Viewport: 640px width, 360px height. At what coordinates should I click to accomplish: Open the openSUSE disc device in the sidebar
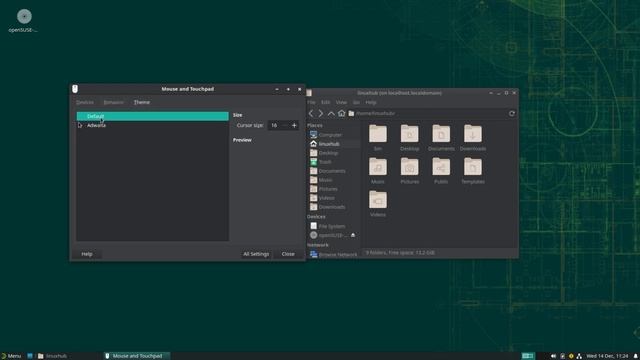click(329, 235)
